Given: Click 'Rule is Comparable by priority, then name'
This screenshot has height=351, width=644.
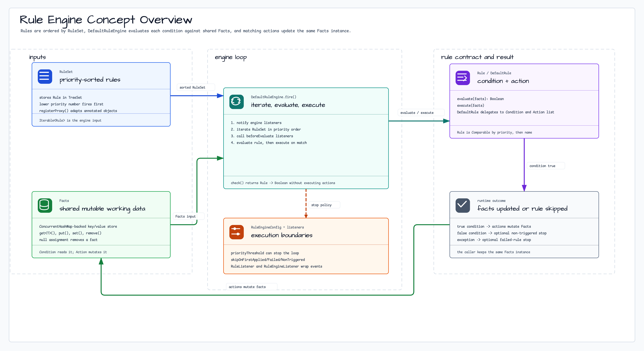Looking at the screenshot, I should [x=494, y=132].
